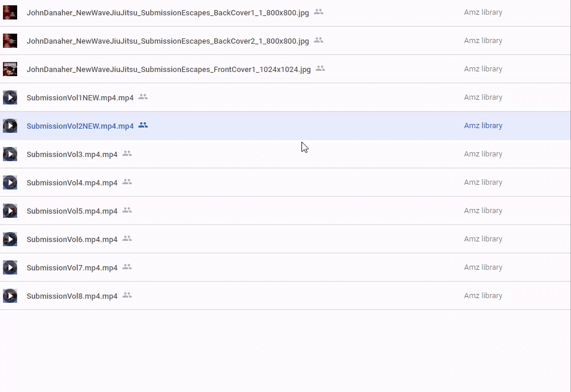Click shared people icon beside SubmissionVol4.mp4.mp4
Screen dimensions: 571x392
(x=127, y=182)
